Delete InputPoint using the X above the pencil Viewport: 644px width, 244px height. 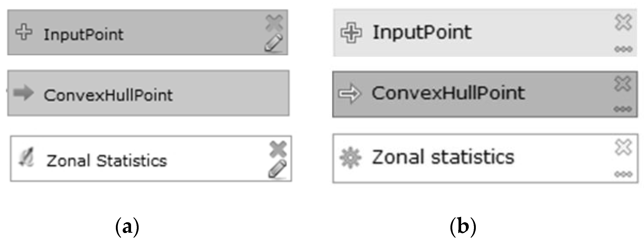point(274,22)
